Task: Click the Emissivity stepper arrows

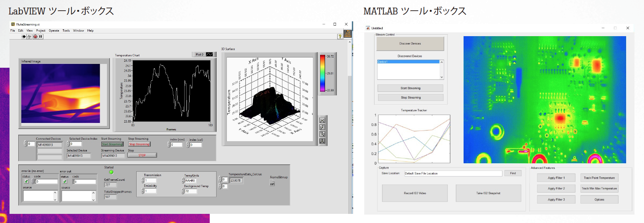Action: 143,191
